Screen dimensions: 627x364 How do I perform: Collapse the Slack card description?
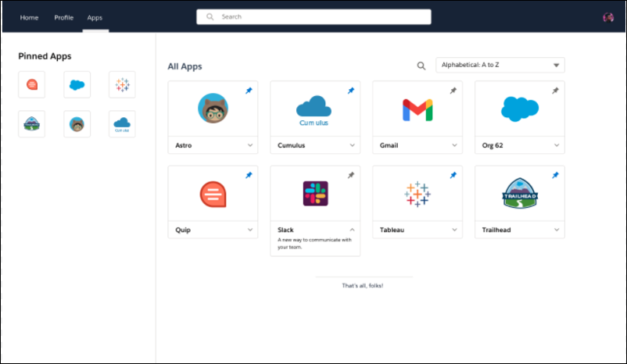[x=353, y=230]
